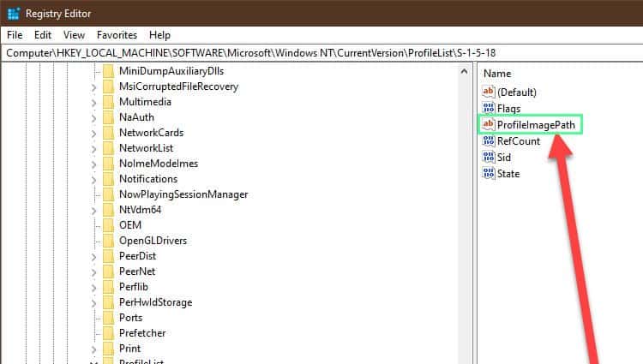Click the NetworkList folder icon
Viewport: 643px width, 364px height.
pyautogui.click(x=109, y=148)
